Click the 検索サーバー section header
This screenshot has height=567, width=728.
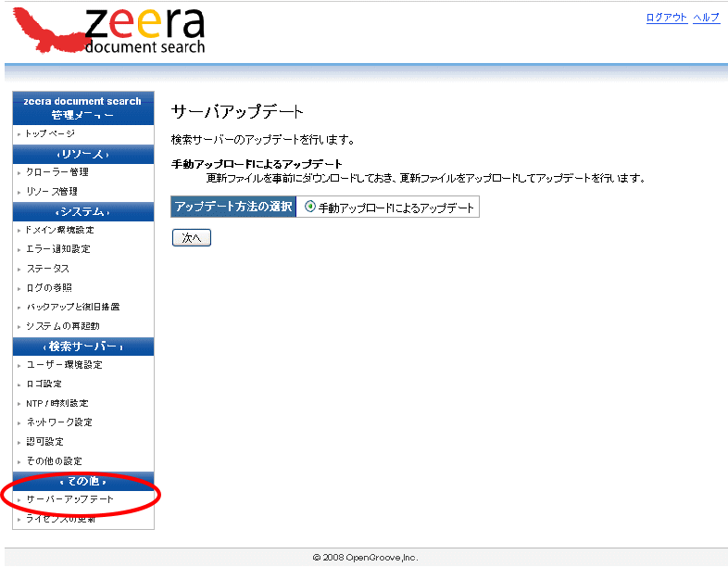click(83, 346)
